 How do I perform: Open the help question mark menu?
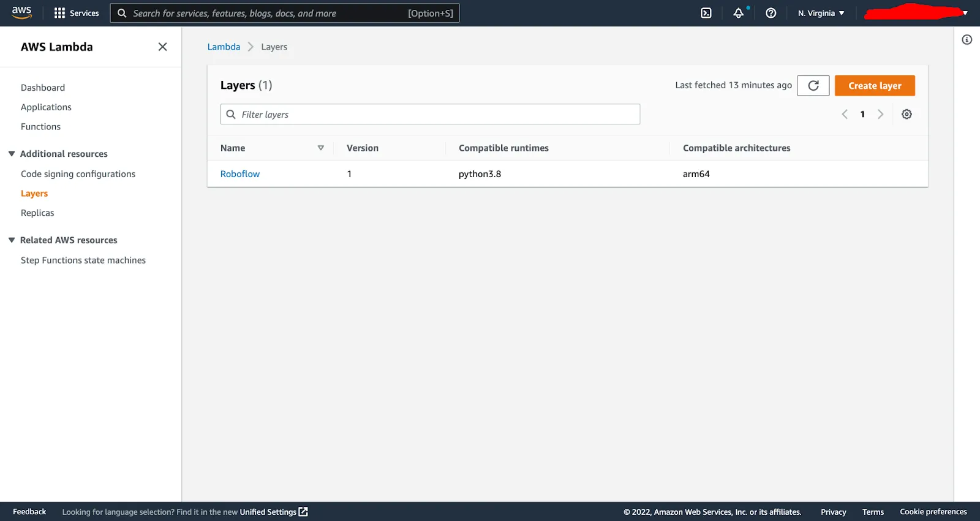click(771, 13)
